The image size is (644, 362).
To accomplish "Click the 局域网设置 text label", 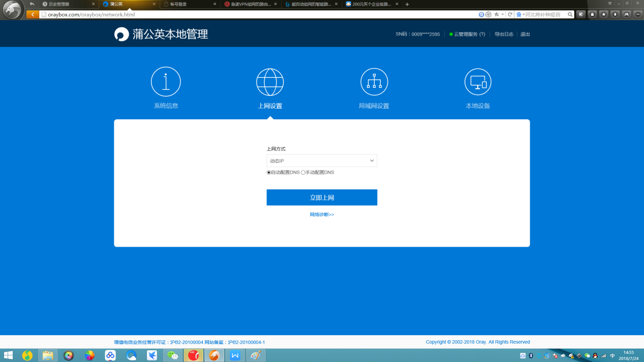I will [x=374, y=106].
